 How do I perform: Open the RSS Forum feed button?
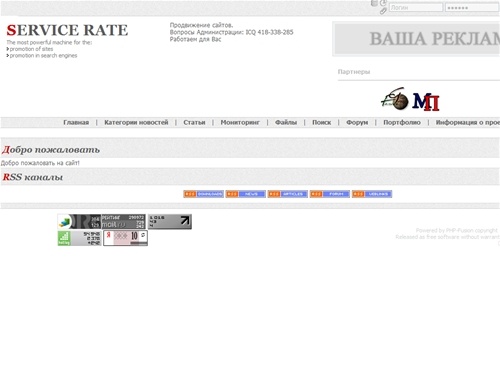(330, 194)
